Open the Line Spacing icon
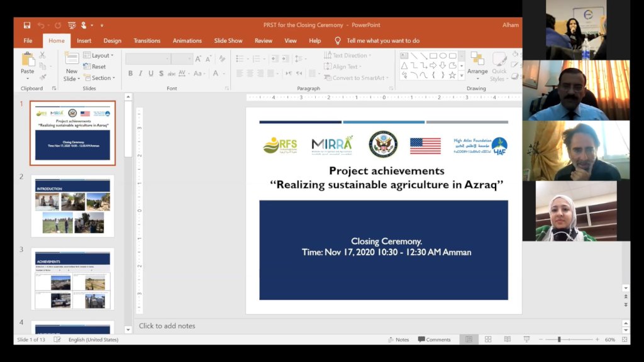Screen dimensions: 644x362 [299, 59]
